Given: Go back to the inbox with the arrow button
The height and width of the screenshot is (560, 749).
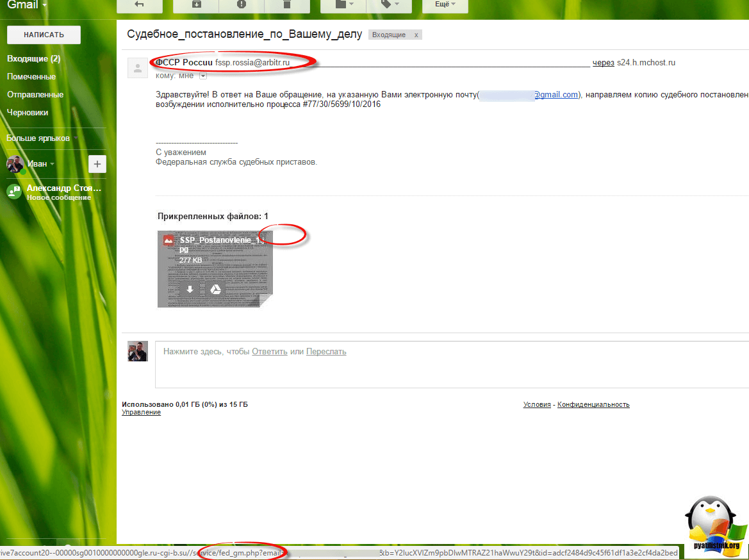Looking at the screenshot, I should [140, 5].
